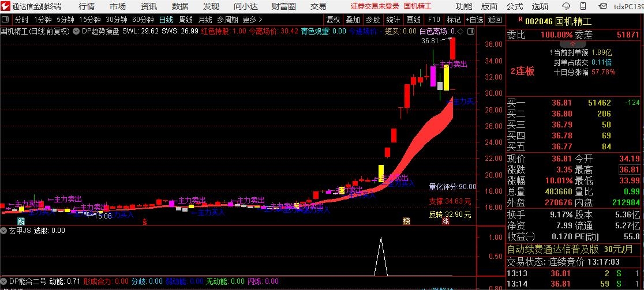The width and height of the screenshot is (644, 290).
Task: Click the 解 marker icon below chart
Action: (21, 221)
